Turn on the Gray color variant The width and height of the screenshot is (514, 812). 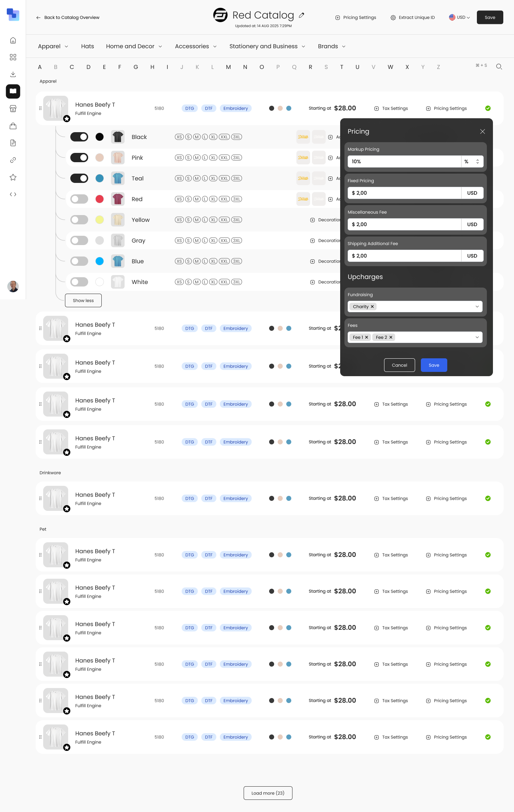click(79, 240)
